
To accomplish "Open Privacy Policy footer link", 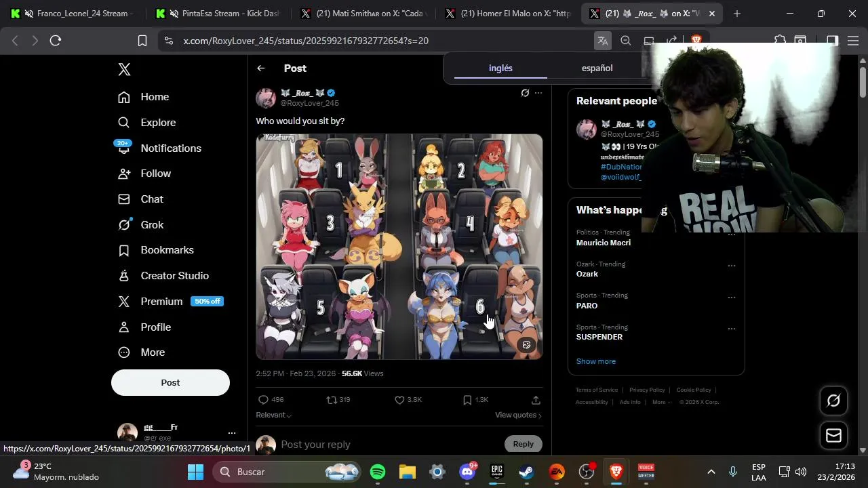I will coord(647,390).
